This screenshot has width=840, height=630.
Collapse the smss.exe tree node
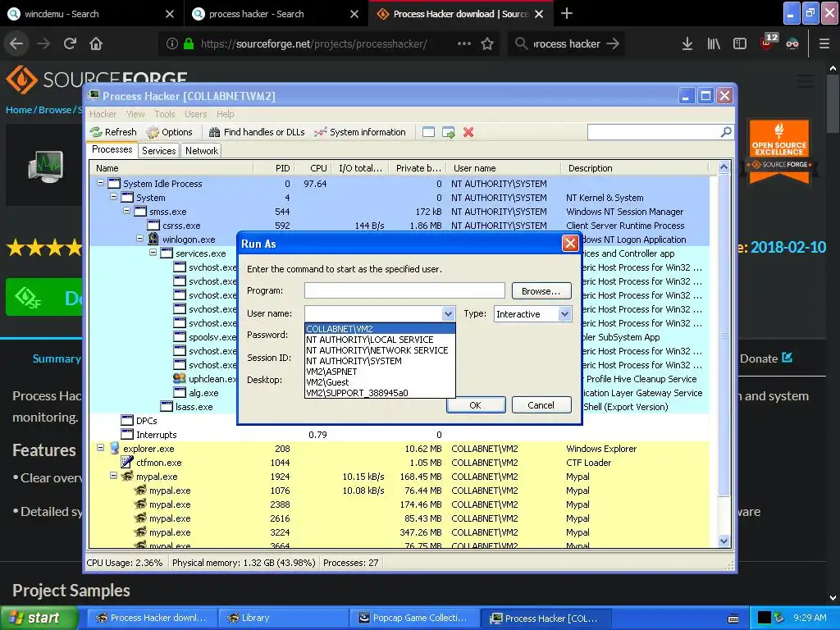[127, 211]
